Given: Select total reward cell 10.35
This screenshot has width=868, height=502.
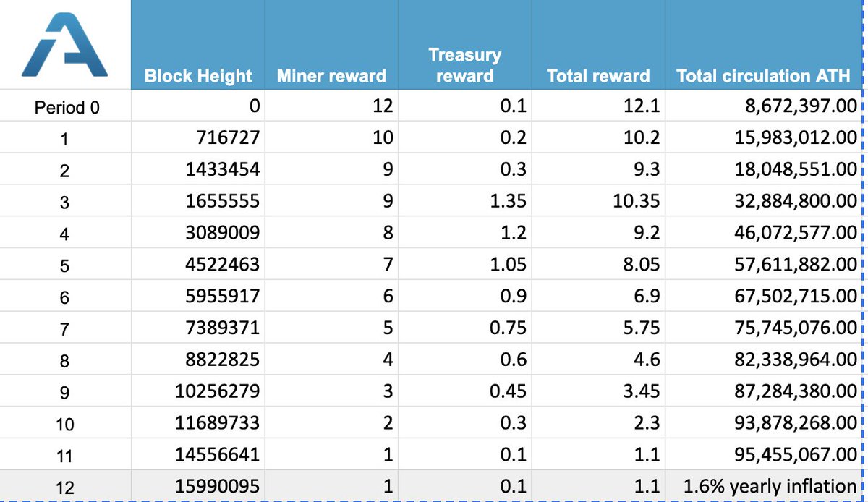Looking at the screenshot, I should (x=598, y=202).
